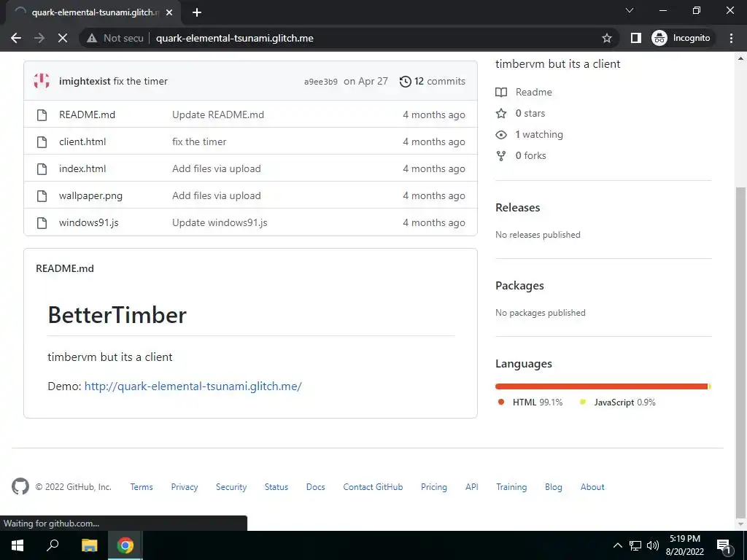This screenshot has height=560, width=747.
Task: Click the file icon beside wallpaper.png
Action: tap(42, 195)
